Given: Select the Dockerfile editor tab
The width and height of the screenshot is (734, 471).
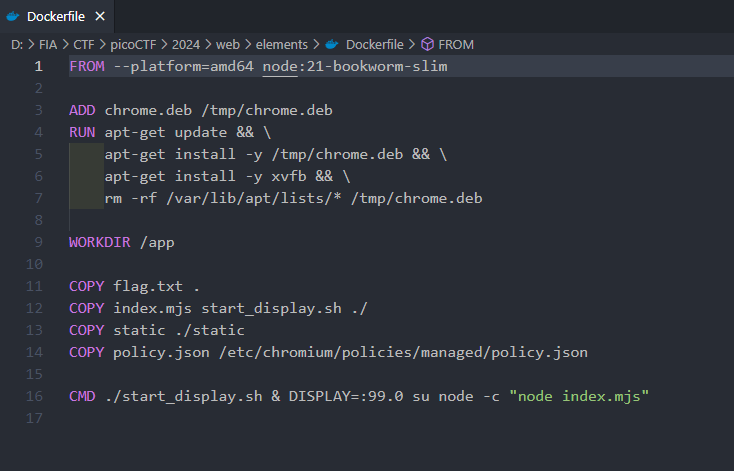Looking at the screenshot, I should point(56,16).
